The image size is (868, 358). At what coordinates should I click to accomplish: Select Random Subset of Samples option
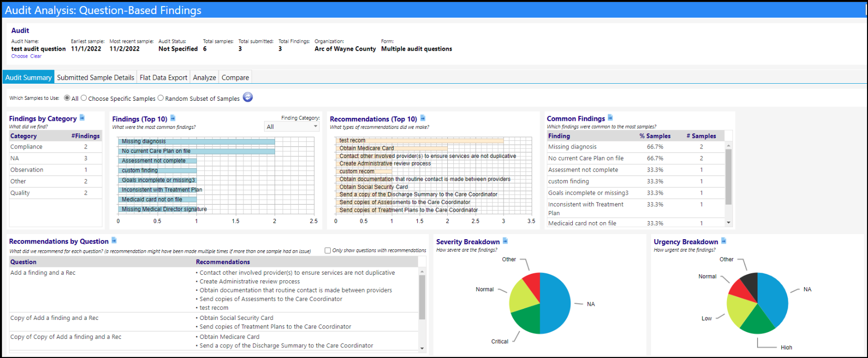click(x=161, y=98)
